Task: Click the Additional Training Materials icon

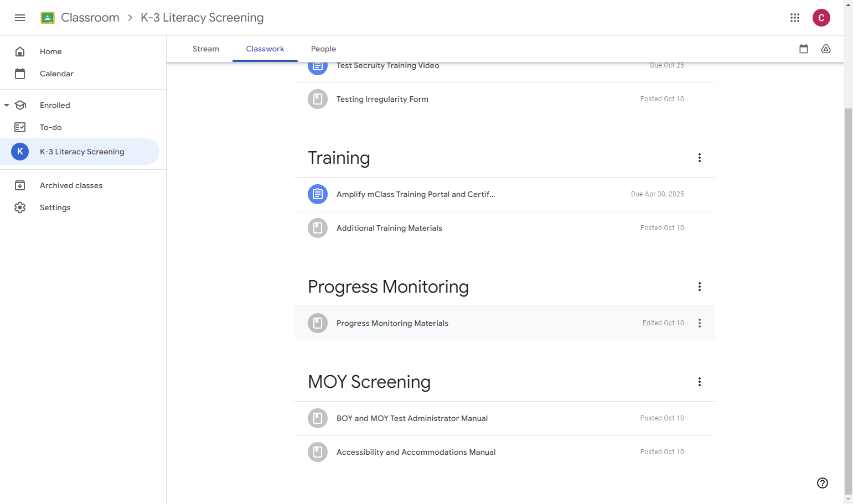Action: click(x=318, y=228)
